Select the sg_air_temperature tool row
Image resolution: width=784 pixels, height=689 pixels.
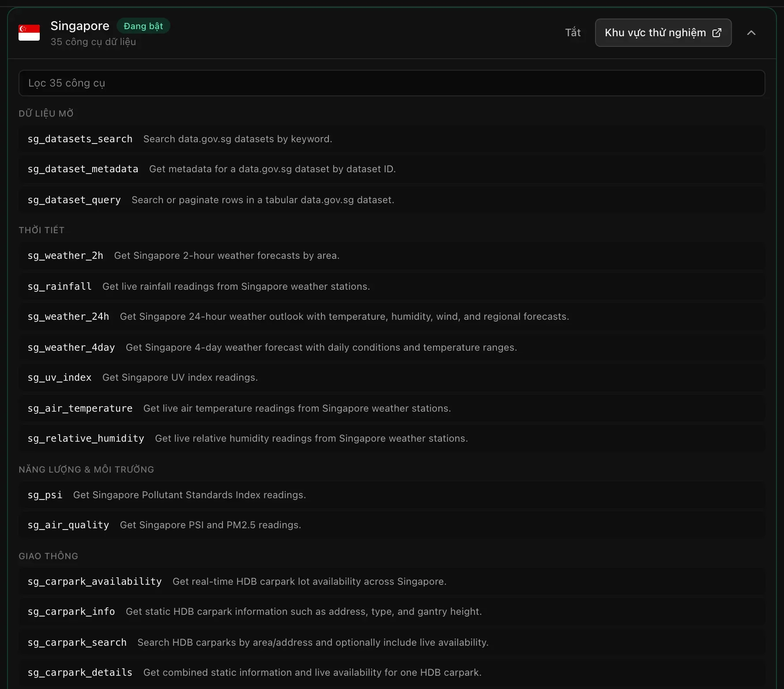point(392,409)
